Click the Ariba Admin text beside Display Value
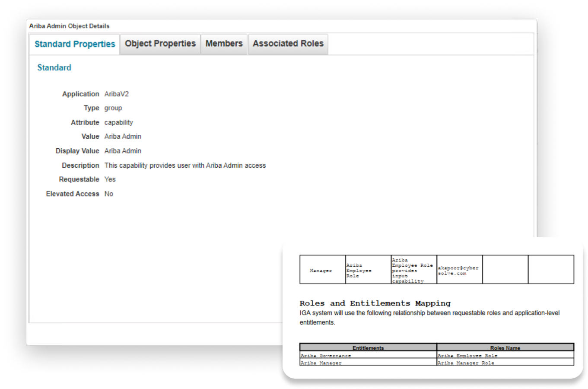 pyautogui.click(x=123, y=151)
